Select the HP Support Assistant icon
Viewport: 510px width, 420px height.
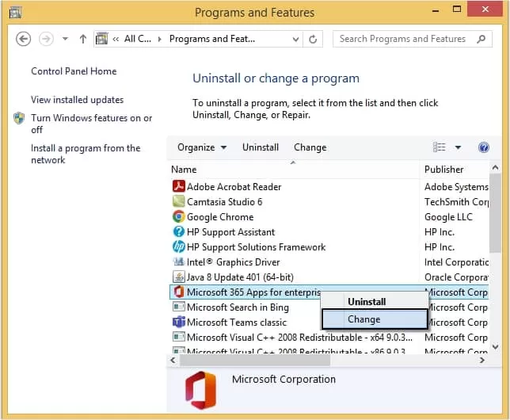(x=178, y=232)
